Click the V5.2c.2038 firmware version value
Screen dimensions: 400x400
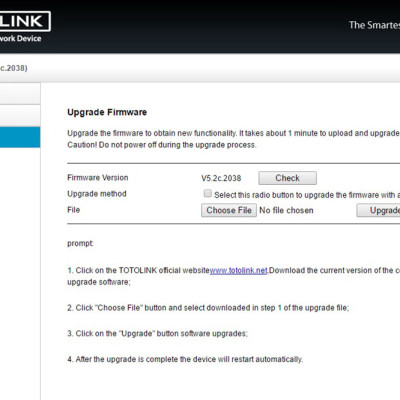(221, 178)
